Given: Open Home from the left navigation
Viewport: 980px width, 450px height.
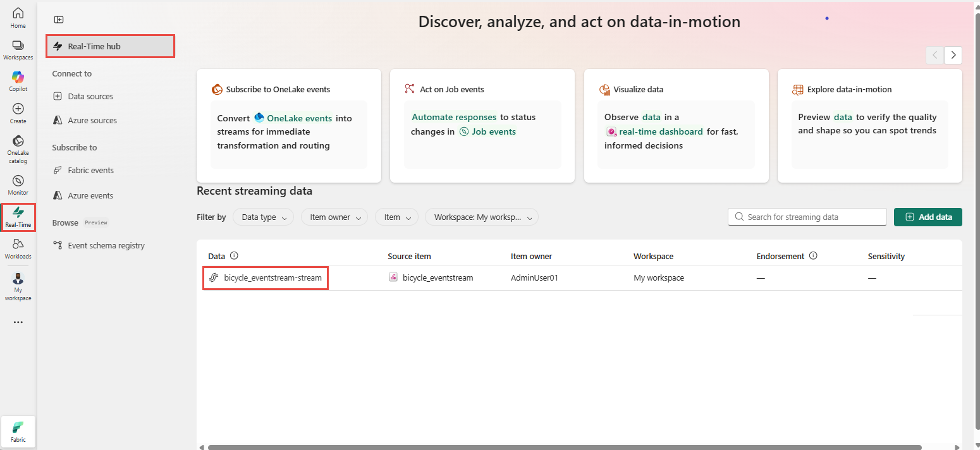Looking at the screenshot, I should point(18,18).
